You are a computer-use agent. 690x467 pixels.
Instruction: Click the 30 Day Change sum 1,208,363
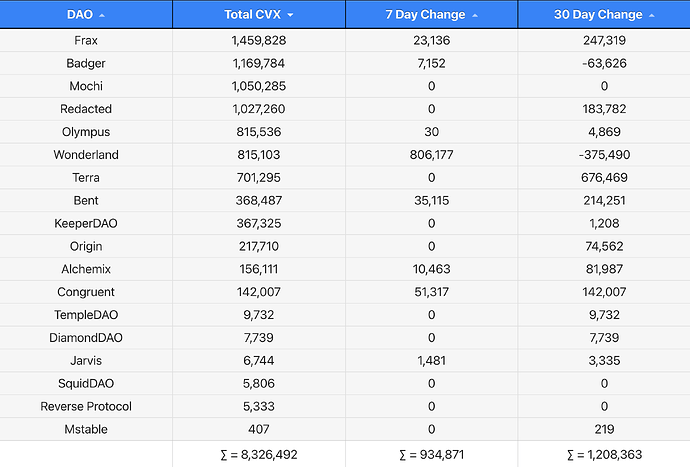(603, 453)
